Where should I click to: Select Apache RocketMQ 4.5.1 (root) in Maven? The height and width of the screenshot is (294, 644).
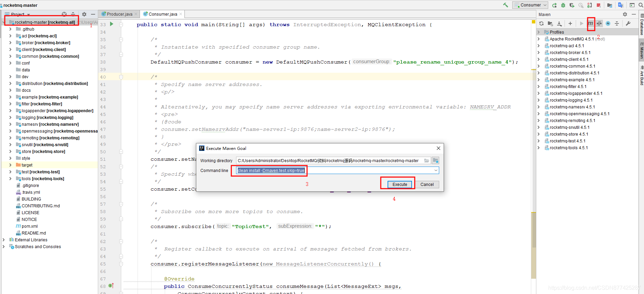point(574,39)
